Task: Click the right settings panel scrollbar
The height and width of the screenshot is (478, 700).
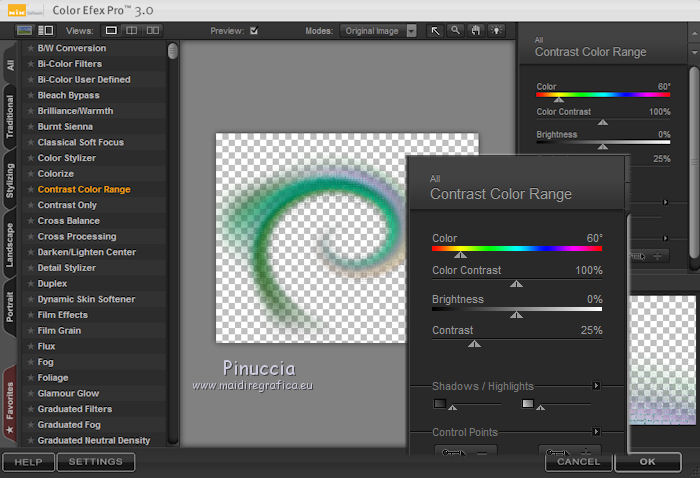Action: [694, 163]
